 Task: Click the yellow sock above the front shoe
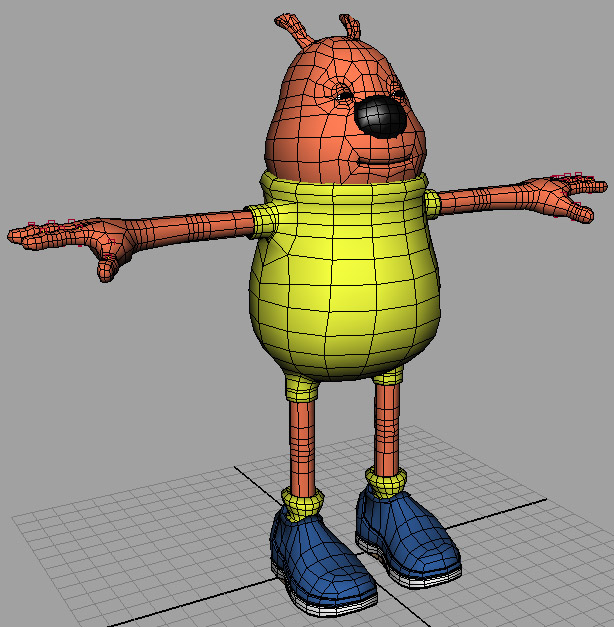(303, 500)
